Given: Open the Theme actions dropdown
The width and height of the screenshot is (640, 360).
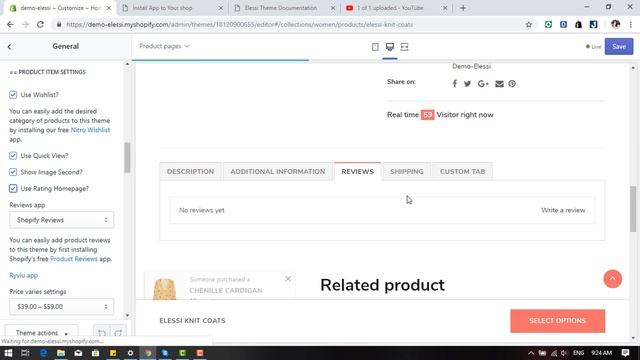Looking at the screenshot, I should (x=41, y=333).
